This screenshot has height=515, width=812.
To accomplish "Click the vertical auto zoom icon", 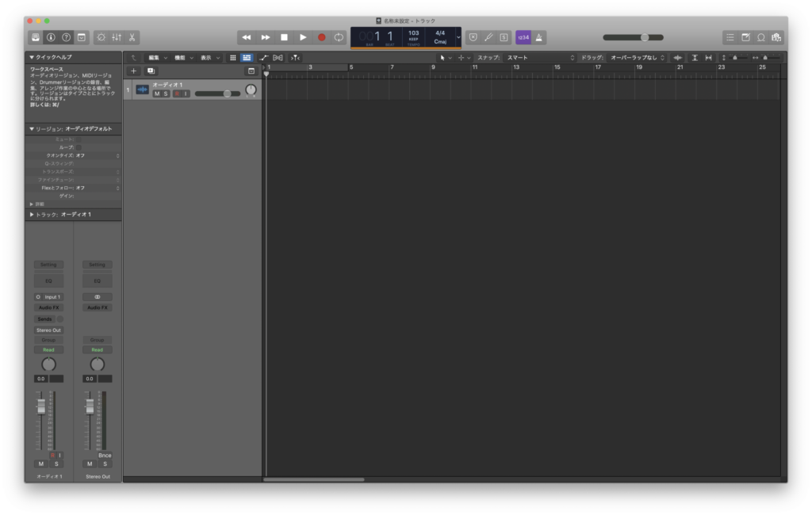I will (x=695, y=58).
